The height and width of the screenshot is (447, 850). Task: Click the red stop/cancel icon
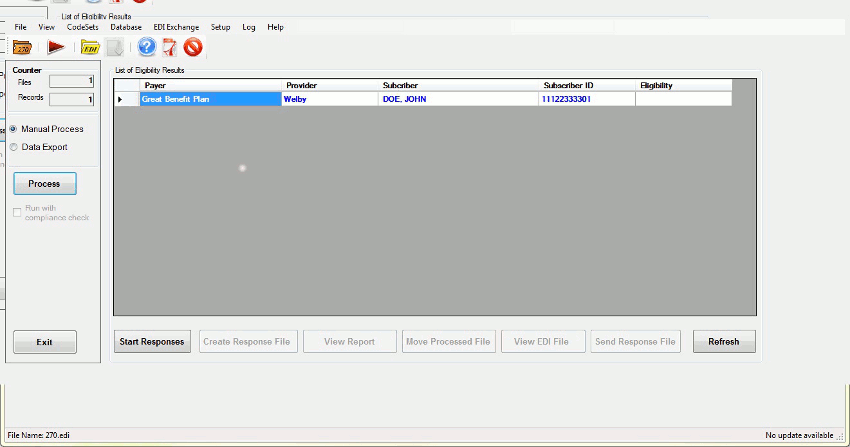pos(193,46)
